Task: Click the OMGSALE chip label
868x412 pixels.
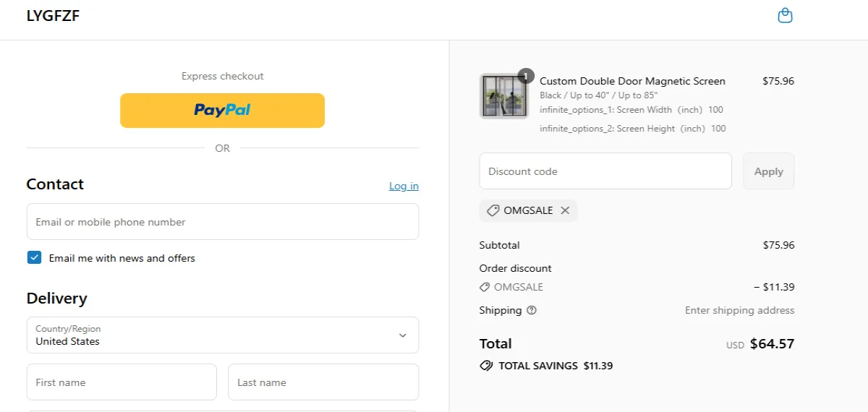Action: coord(528,210)
